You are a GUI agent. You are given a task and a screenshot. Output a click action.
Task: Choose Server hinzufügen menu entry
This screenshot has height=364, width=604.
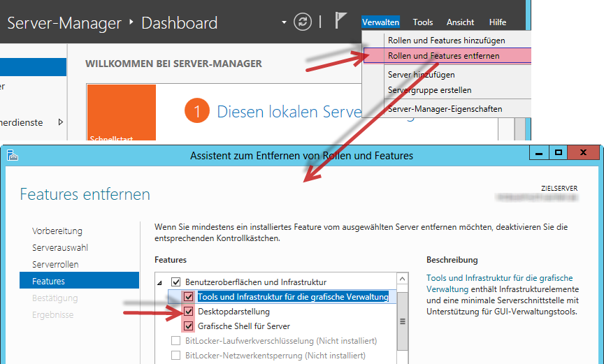click(x=446, y=75)
